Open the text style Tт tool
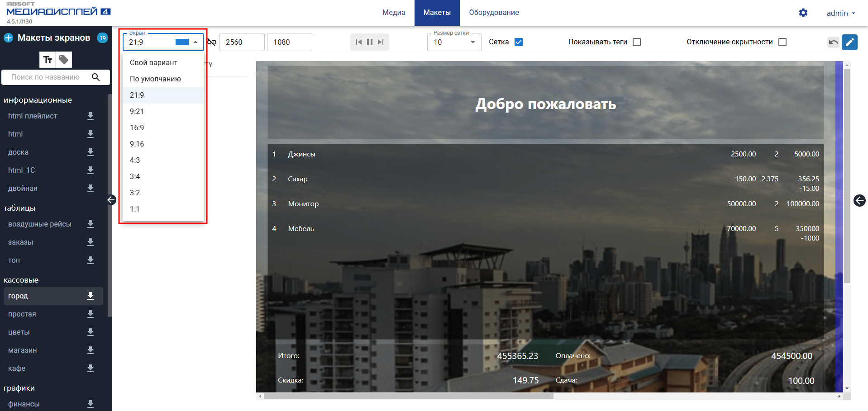This screenshot has width=868, height=411. coord(48,60)
